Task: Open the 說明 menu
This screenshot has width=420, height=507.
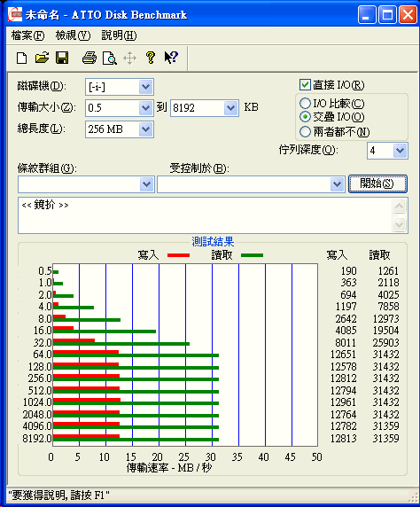Action: (x=119, y=35)
